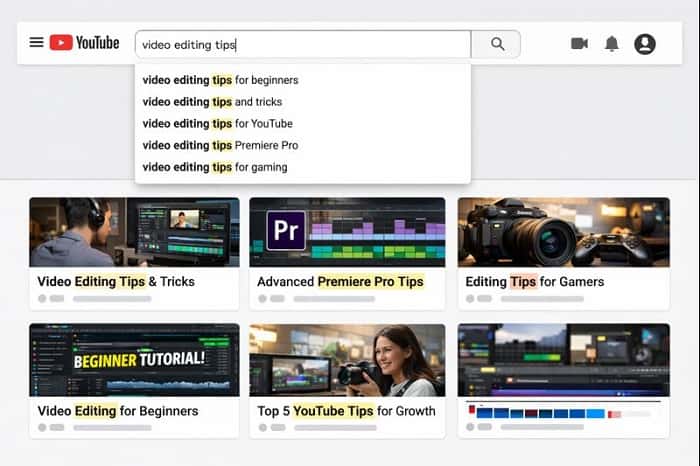Select suggestion 'video editing tips for gaming'
The height and width of the screenshot is (466, 700).
click(x=303, y=167)
